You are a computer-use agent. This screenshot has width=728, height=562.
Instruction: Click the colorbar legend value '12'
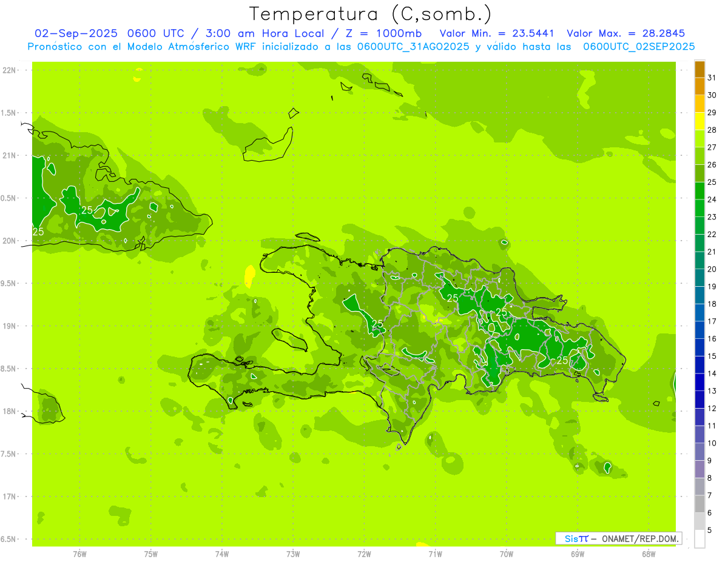[x=712, y=409]
